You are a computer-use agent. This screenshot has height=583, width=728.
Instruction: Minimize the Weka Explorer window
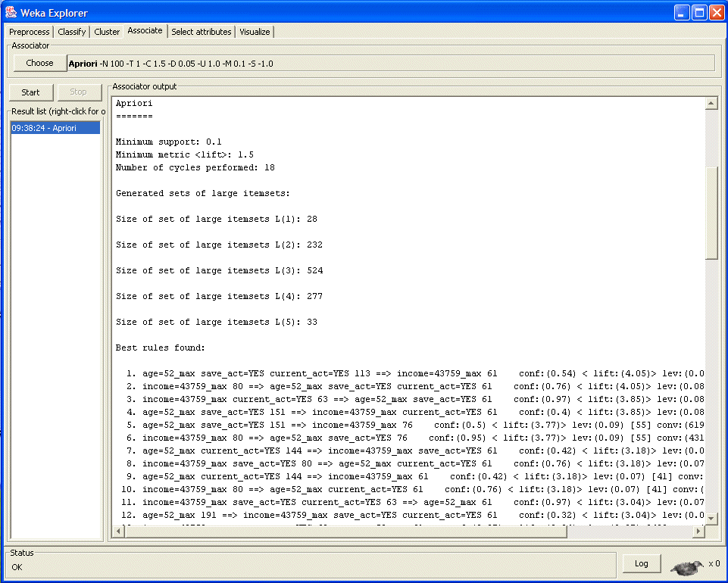[x=681, y=12]
